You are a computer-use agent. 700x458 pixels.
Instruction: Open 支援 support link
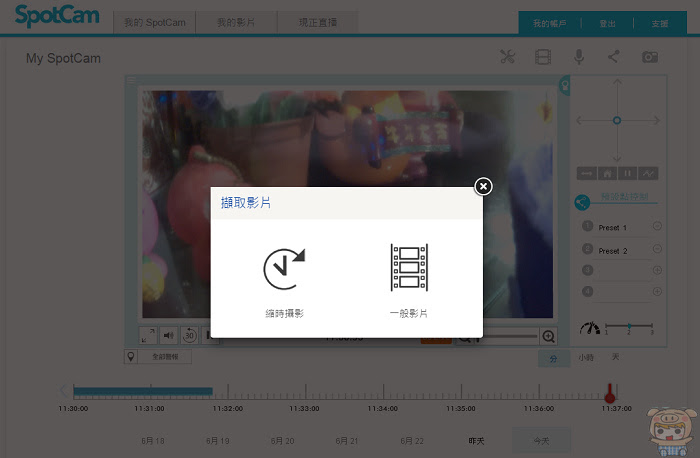tap(660, 24)
